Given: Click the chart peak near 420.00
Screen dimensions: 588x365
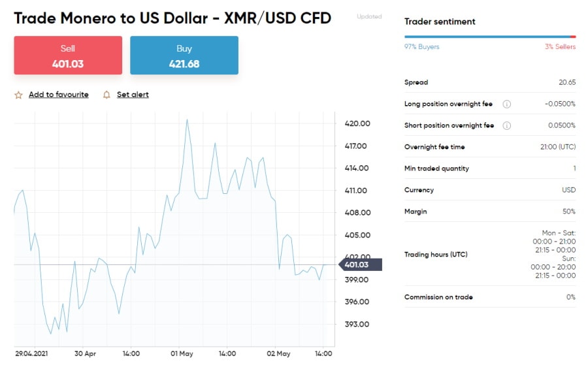Looking at the screenshot, I should (187, 120).
